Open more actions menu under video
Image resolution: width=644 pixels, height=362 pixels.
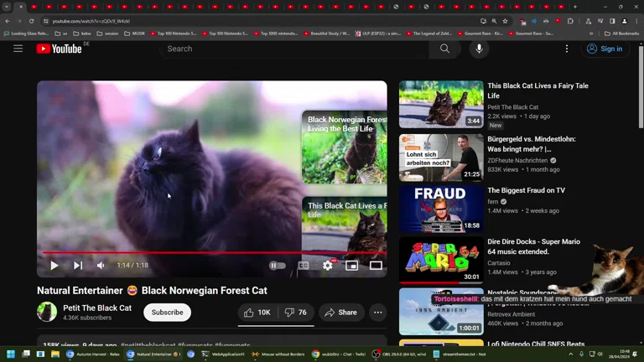point(378,313)
